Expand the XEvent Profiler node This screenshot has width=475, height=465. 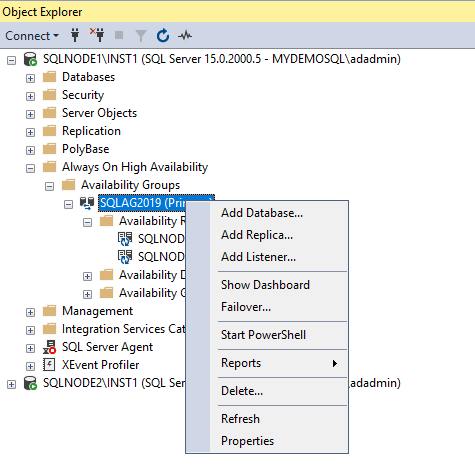pyautogui.click(x=30, y=366)
